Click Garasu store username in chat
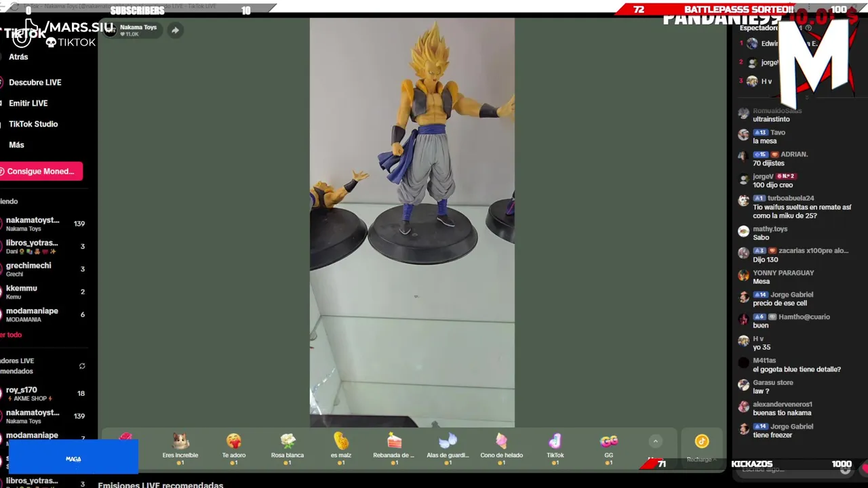This screenshot has height=488, width=868. pyautogui.click(x=773, y=383)
